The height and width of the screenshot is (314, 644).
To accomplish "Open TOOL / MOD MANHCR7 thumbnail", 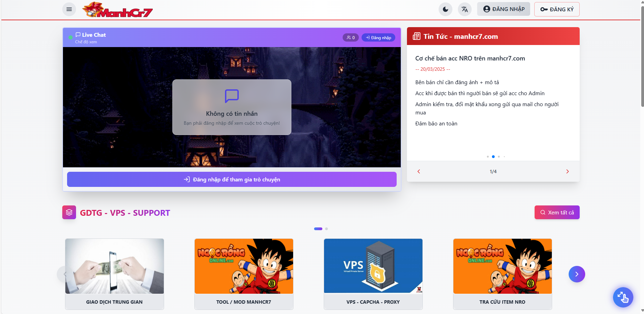I will coord(244,266).
